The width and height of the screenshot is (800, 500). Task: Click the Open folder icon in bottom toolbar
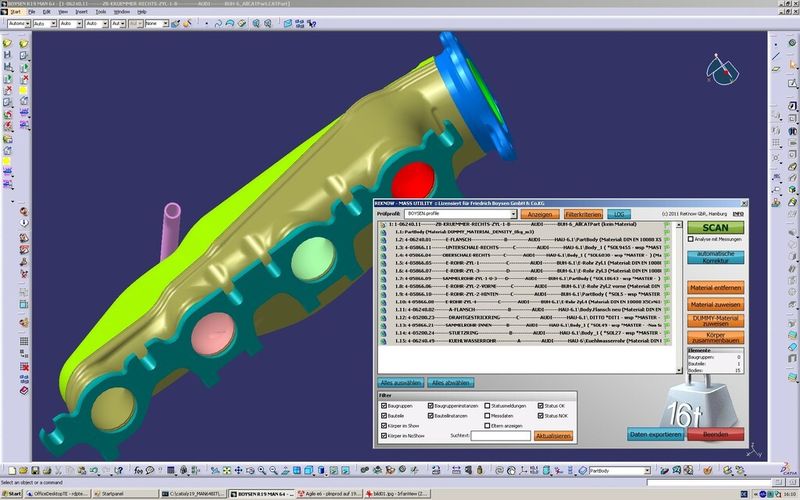point(23,470)
